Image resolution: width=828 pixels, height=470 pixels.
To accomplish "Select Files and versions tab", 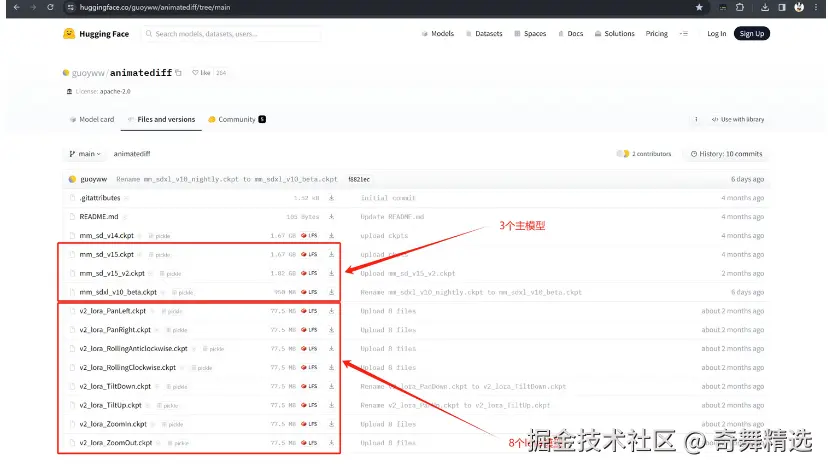I will (x=162, y=119).
